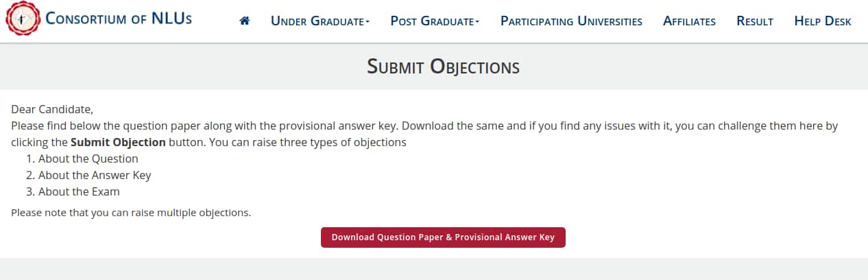Open the Result page link
This screenshot has height=280, width=868.
pyautogui.click(x=755, y=21)
